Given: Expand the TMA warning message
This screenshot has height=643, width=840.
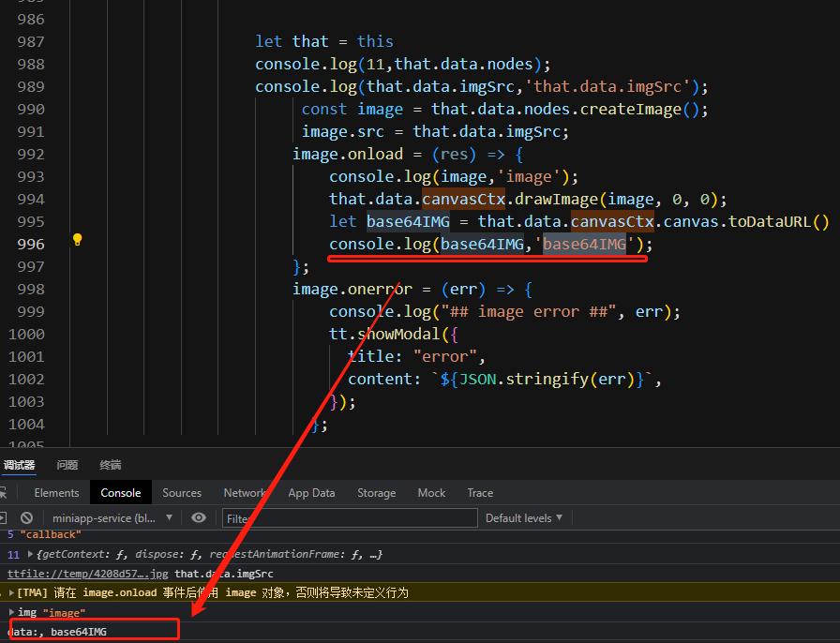Looking at the screenshot, I should click(11, 592).
